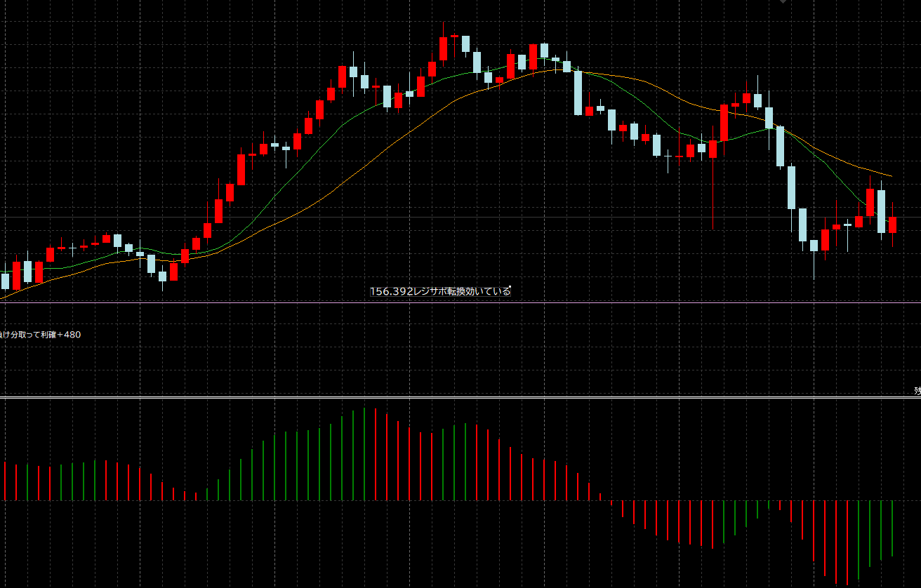Viewport: 921px width, 588px height.
Task: Click the leftmost light-blue candle at chart edge
Action: point(6,281)
